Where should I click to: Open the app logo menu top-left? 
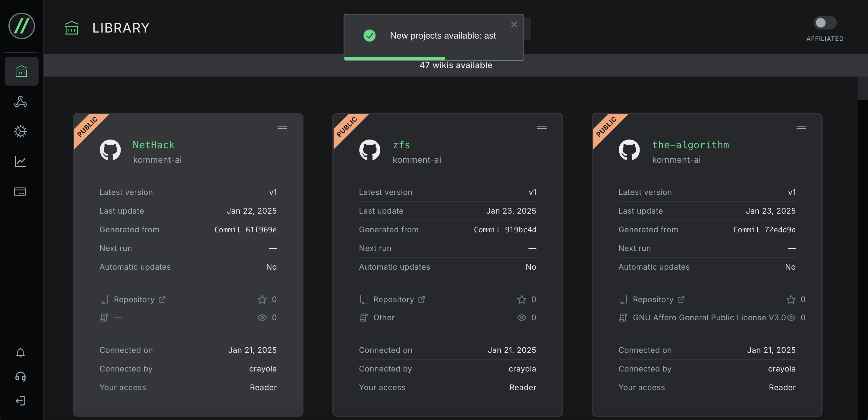tap(21, 25)
